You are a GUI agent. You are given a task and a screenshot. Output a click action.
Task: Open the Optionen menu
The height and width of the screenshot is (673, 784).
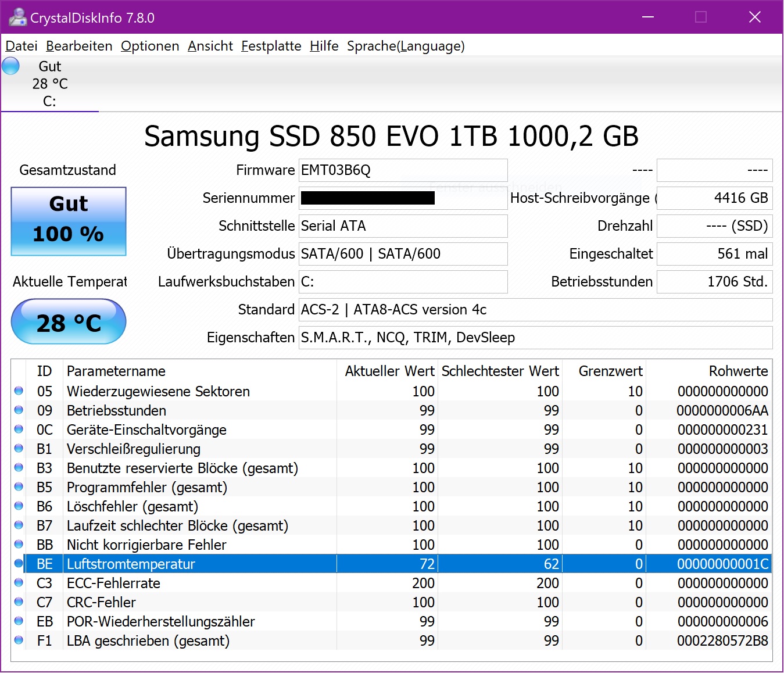pyautogui.click(x=150, y=46)
